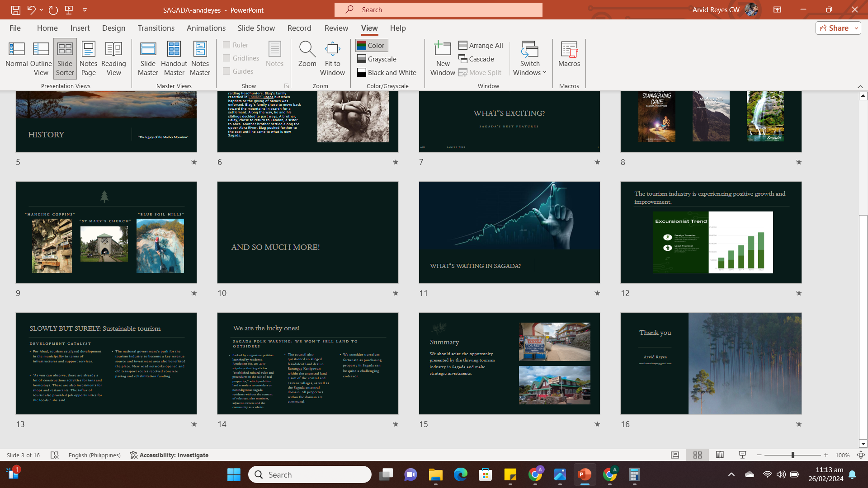Switch to Normal view
868x488 pixels.
(17, 59)
